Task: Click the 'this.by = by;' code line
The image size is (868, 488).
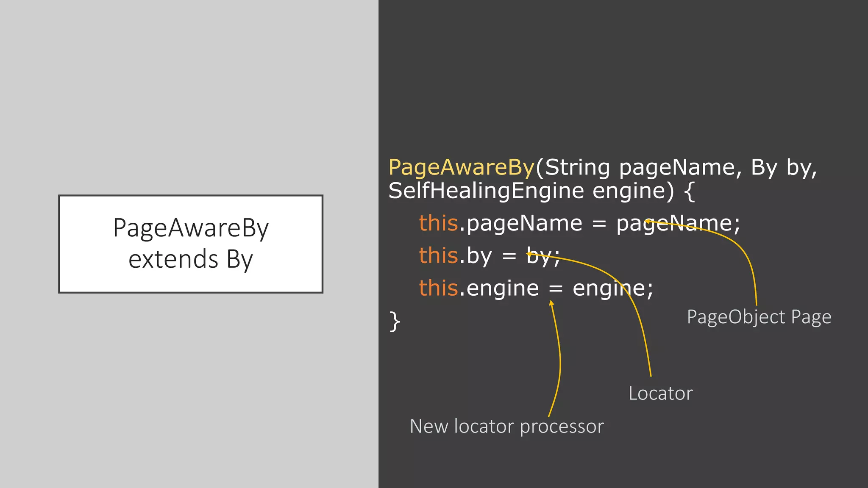Action: (490, 256)
